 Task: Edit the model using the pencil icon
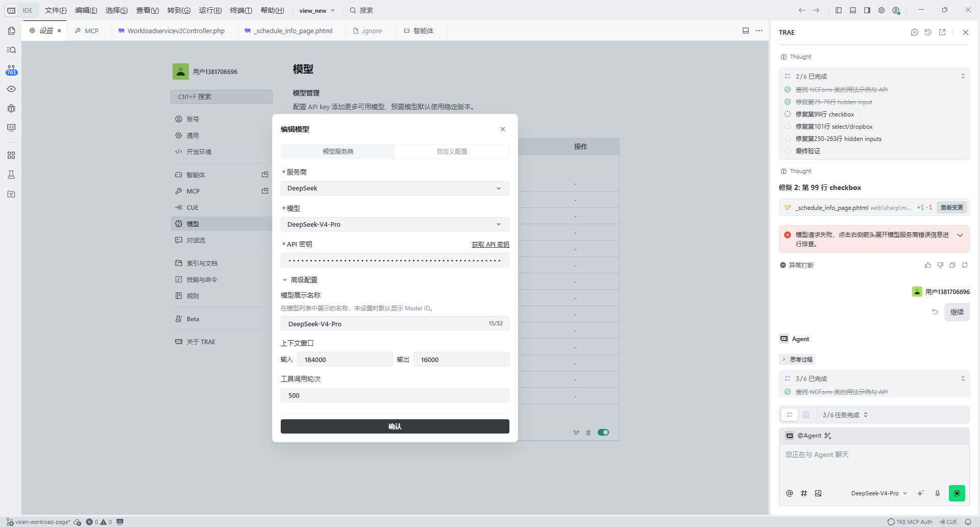[x=576, y=433]
